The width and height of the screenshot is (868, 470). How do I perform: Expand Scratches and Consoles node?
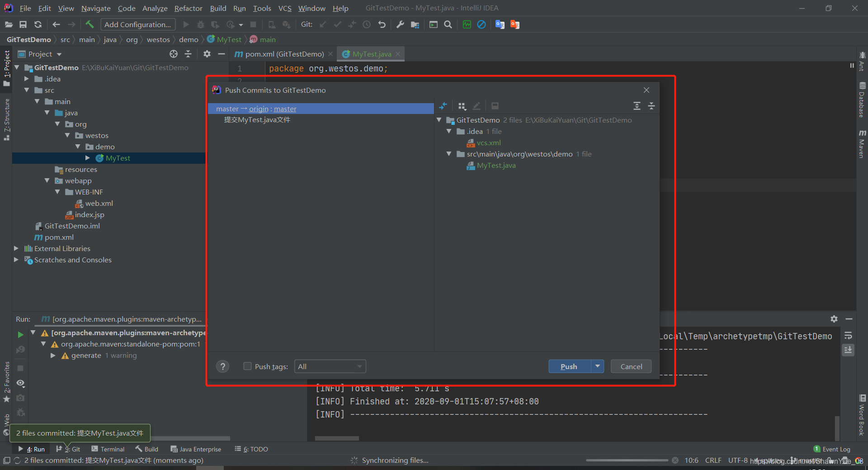[16, 260]
